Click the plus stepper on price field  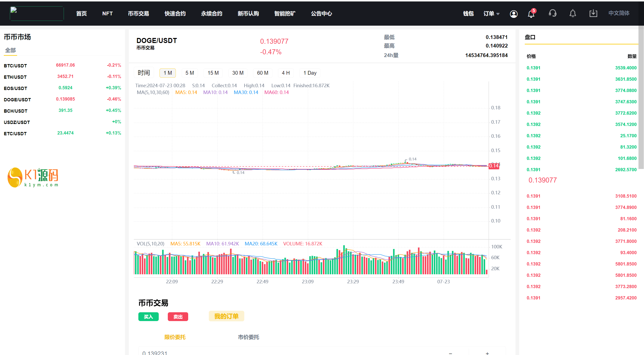487,353
